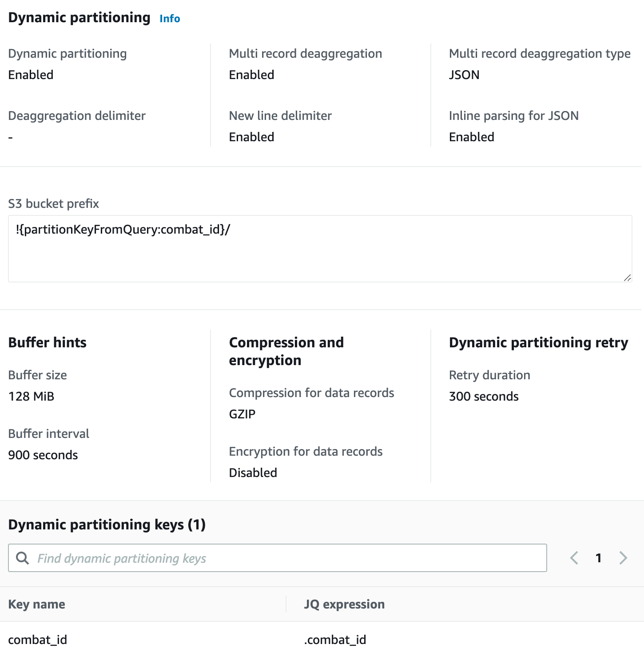Click the previous page chevron
This screenshot has width=644, height=652.
click(574, 558)
